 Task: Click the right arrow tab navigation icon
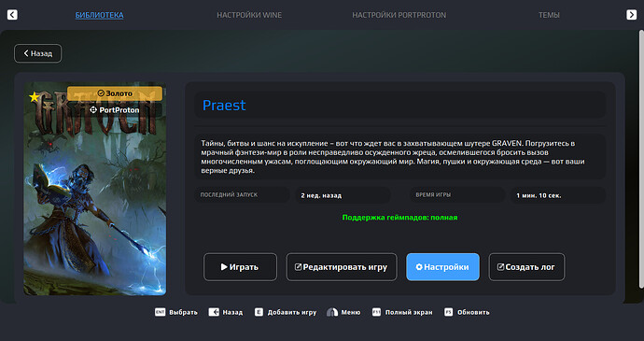tap(631, 15)
